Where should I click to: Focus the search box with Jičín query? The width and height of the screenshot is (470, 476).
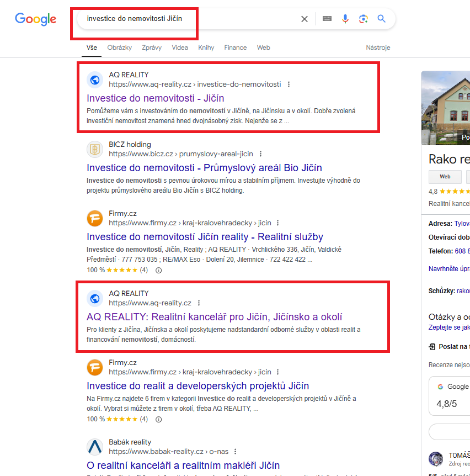(x=188, y=19)
